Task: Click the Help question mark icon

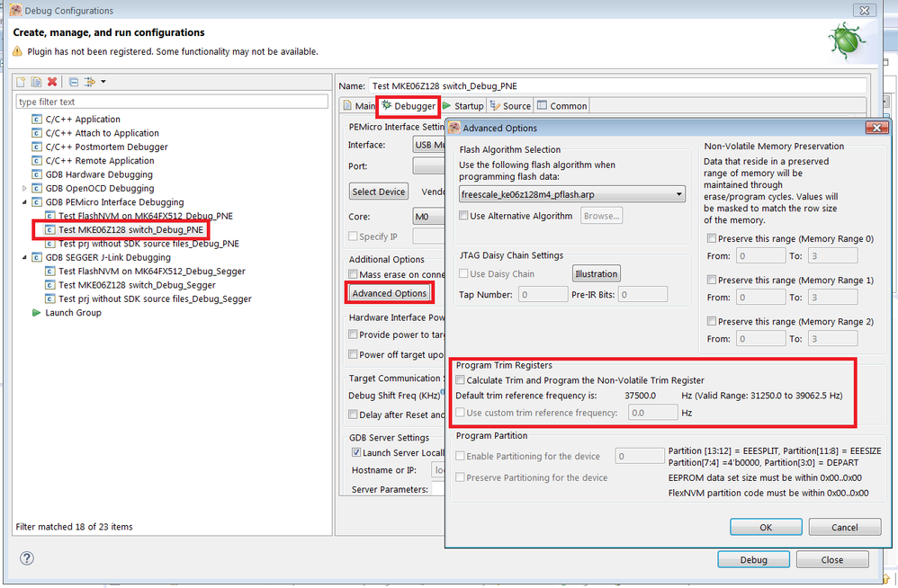Action: coord(27,558)
